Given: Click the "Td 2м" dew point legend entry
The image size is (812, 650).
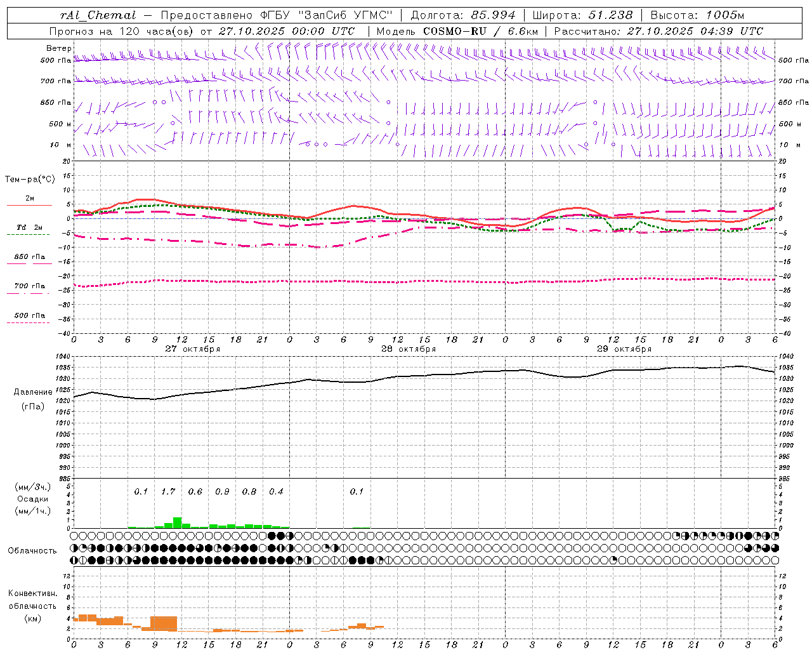Looking at the screenshot, I should tap(29, 227).
